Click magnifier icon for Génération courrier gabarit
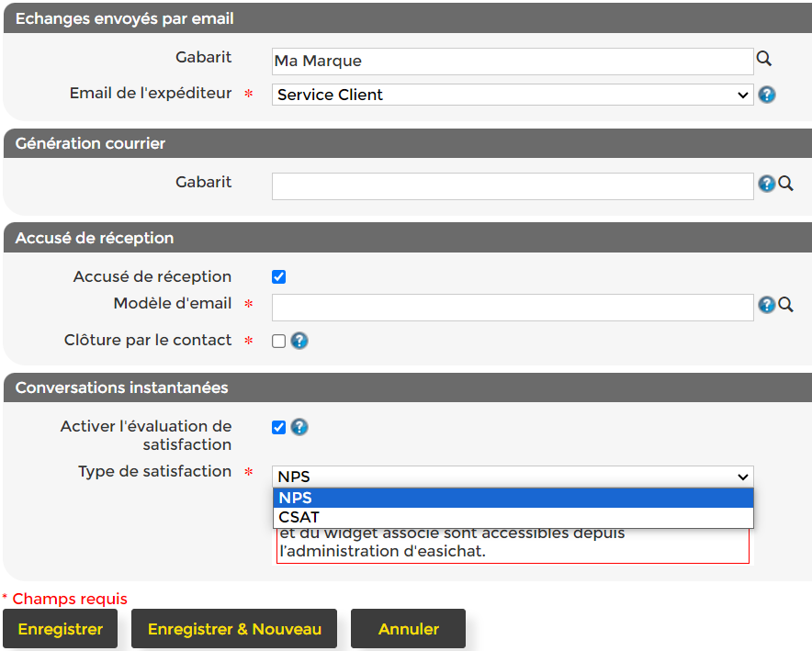The image size is (812, 651). point(786,184)
